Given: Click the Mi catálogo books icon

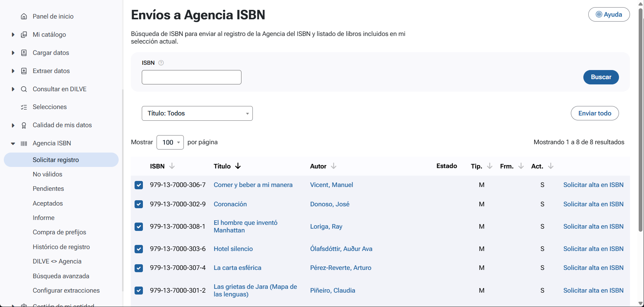Looking at the screenshot, I should 24,34.
